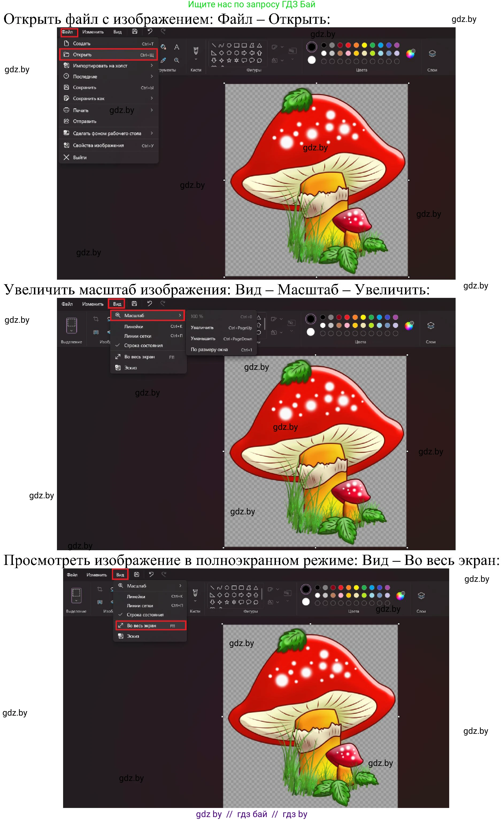504x820 pixels.
Task: Choose Открыть in the File menu
Action: [82, 54]
